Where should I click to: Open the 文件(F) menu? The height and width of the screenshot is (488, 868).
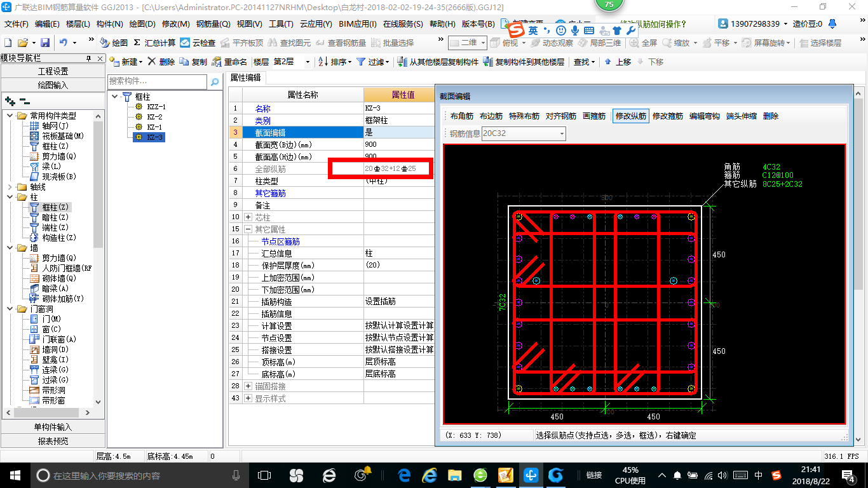click(17, 24)
